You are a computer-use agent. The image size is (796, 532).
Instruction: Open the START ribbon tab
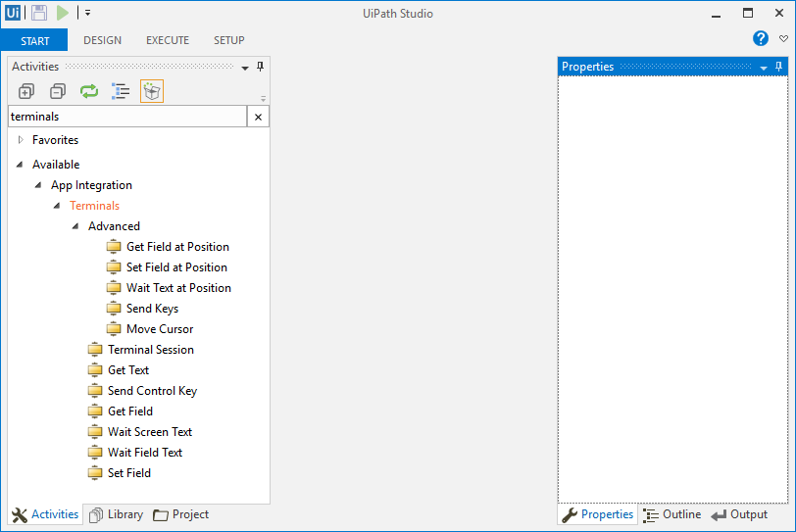point(34,40)
